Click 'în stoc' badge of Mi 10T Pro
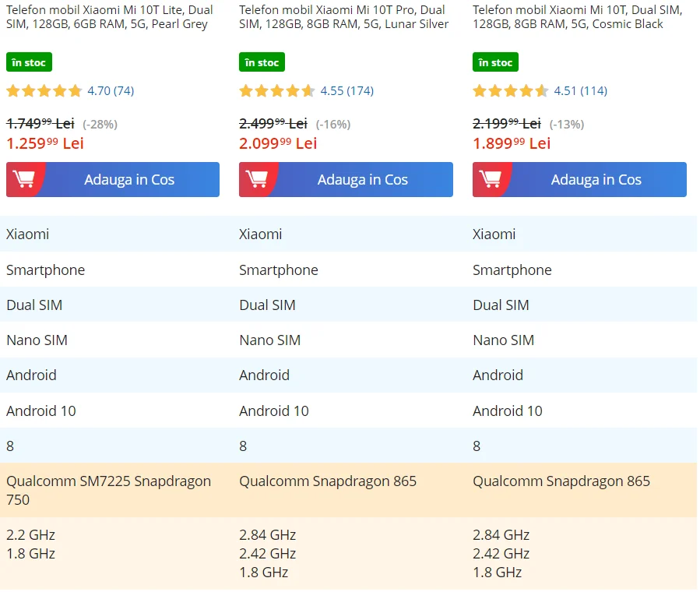 262,62
